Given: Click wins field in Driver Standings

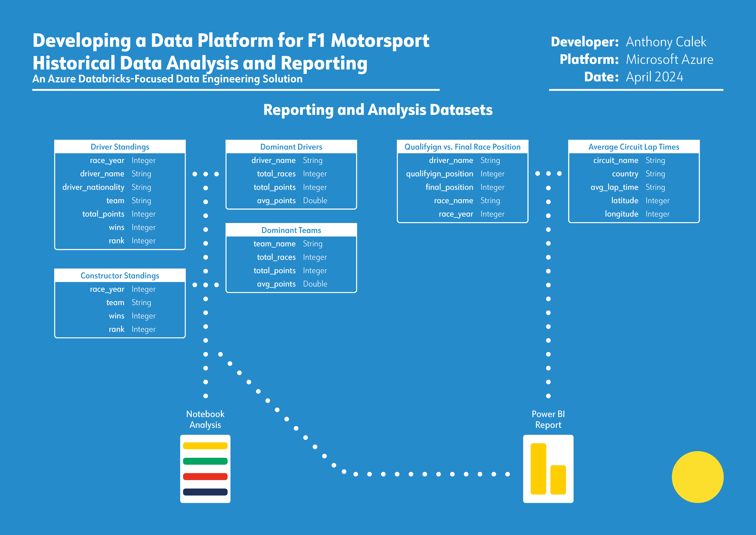Looking at the screenshot, I should click(x=117, y=227).
